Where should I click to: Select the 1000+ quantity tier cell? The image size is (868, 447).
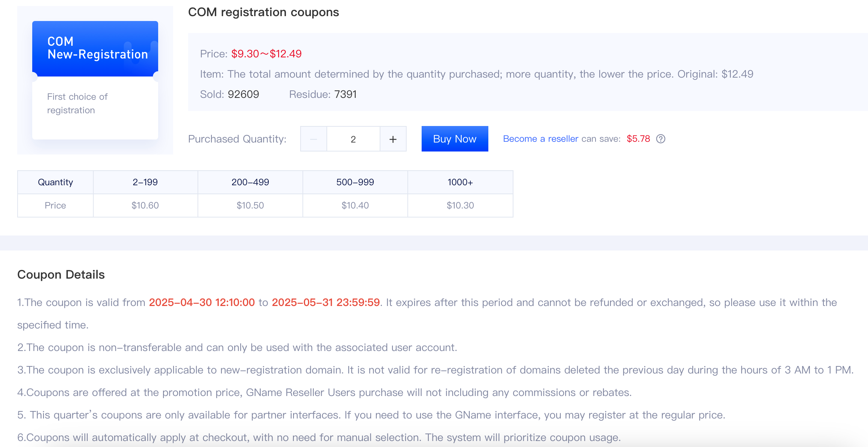460,182
